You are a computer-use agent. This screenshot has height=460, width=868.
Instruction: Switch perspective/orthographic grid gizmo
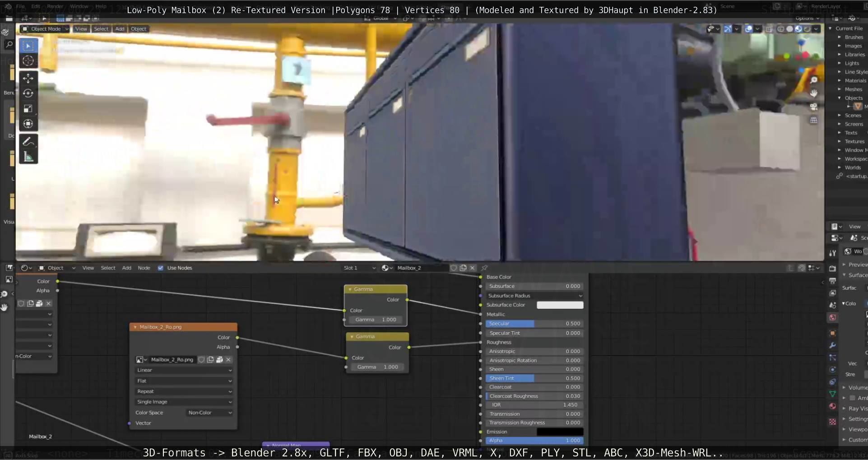[x=813, y=120]
